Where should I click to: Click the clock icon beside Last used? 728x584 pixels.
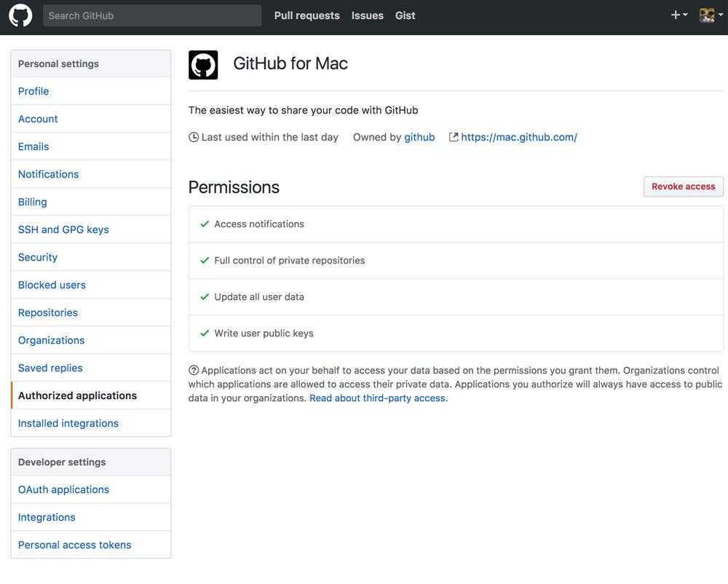[x=194, y=137]
